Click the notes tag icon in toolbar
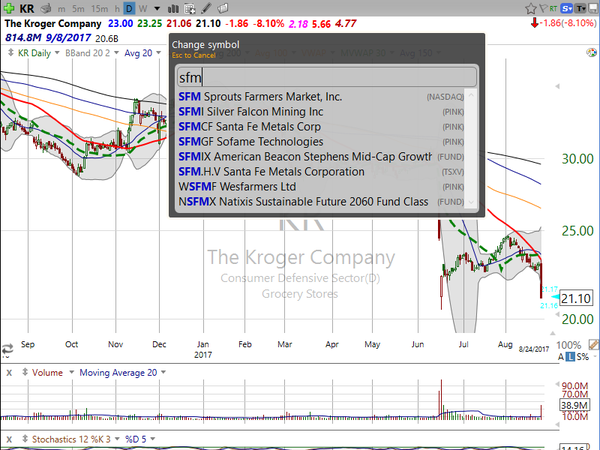Image resolution: width=600 pixels, height=450 pixels. pos(223,8)
